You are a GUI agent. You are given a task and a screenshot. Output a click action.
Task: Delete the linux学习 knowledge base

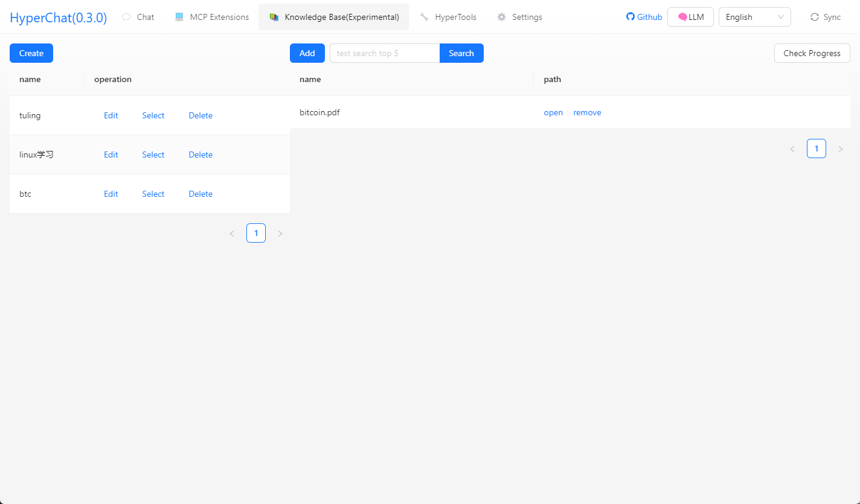tap(201, 155)
